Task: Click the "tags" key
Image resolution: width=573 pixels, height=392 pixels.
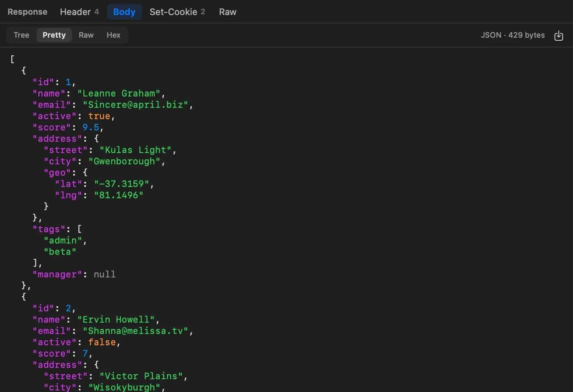Action: 49,229
